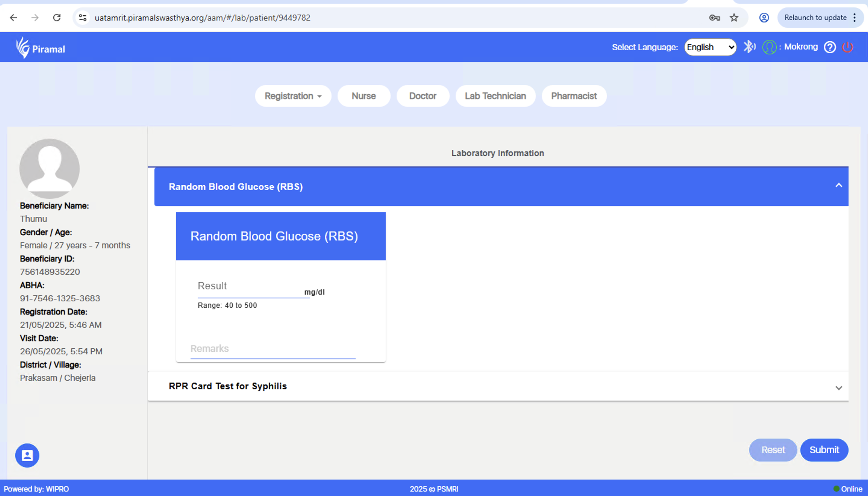
Task: Click the Female / 27 years - 7 months text
Action: (x=75, y=245)
